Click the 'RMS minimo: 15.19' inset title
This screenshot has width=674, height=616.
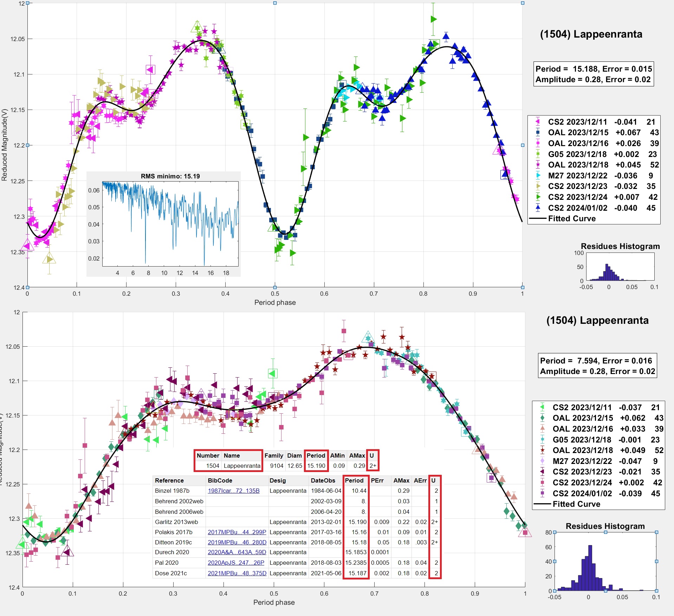pyautogui.click(x=170, y=176)
